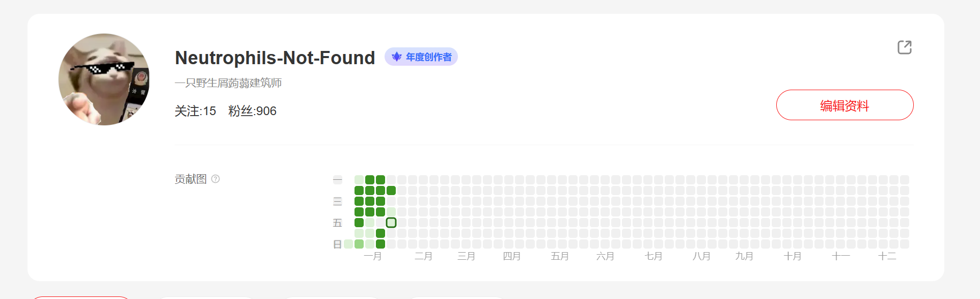Image resolution: width=980 pixels, height=299 pixels.
Task: Click the 贡献图 help question-mark icon
Action: tap(215, 179)
